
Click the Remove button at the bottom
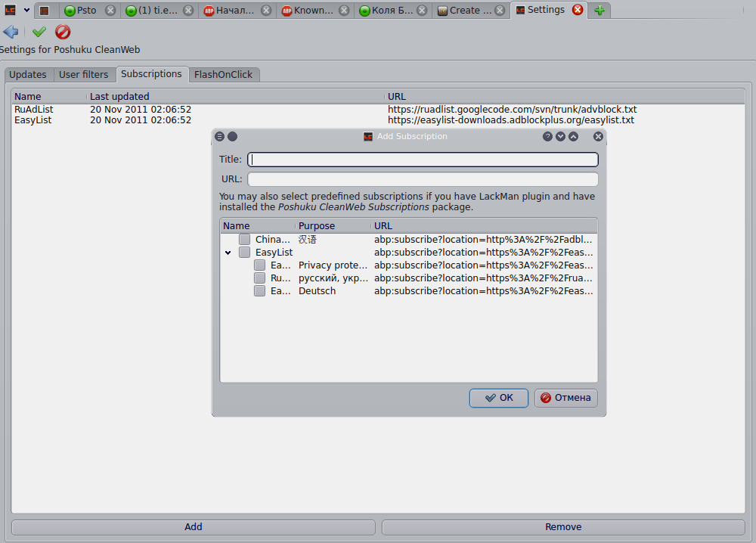pyautogui.click(x=563, y=527)
